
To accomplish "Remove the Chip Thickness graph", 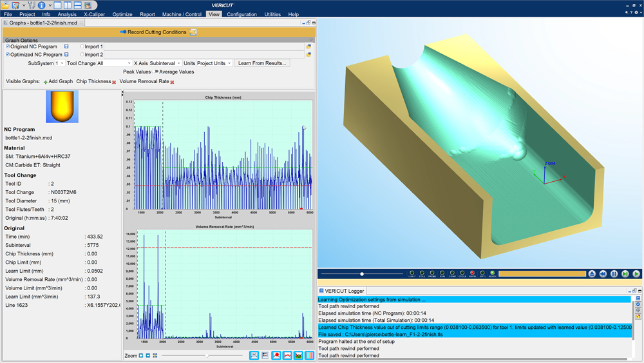I will [x=114, y=82].
